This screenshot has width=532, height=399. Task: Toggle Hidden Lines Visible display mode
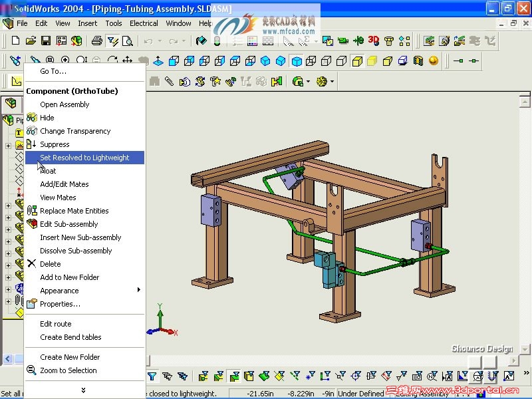[326, 61]
